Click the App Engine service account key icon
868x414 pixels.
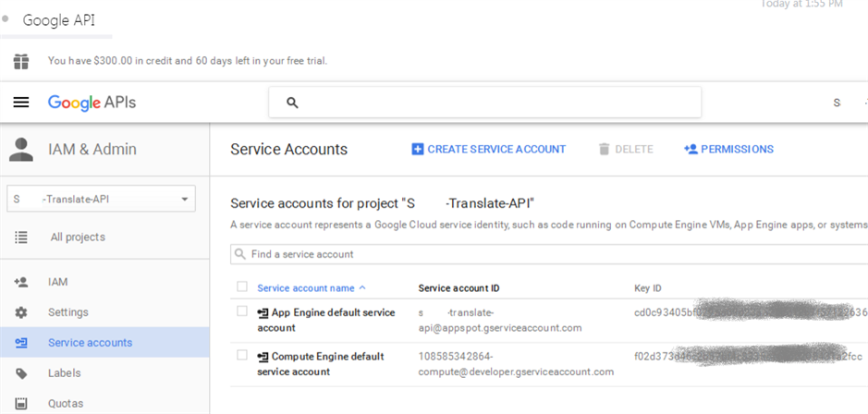pos(263,313)
